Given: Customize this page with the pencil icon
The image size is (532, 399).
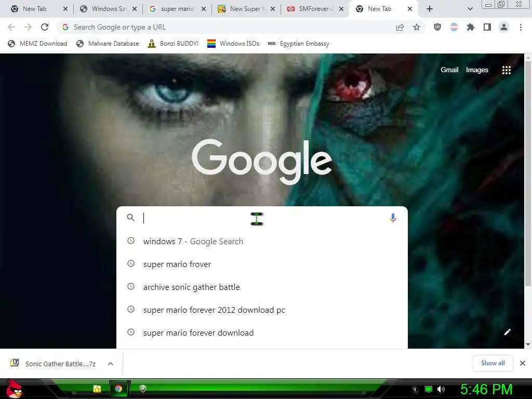Looking at the screenshot, I should click(507, 332).
